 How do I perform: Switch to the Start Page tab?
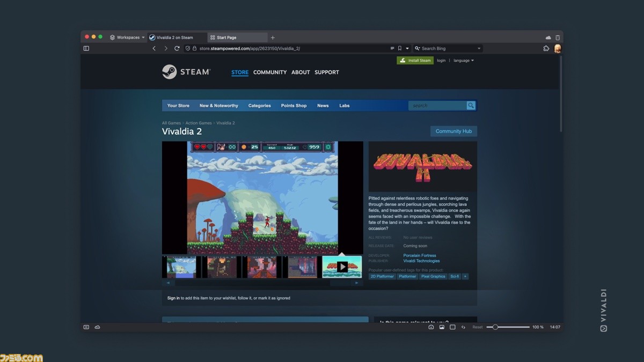[x=238, y=38]
